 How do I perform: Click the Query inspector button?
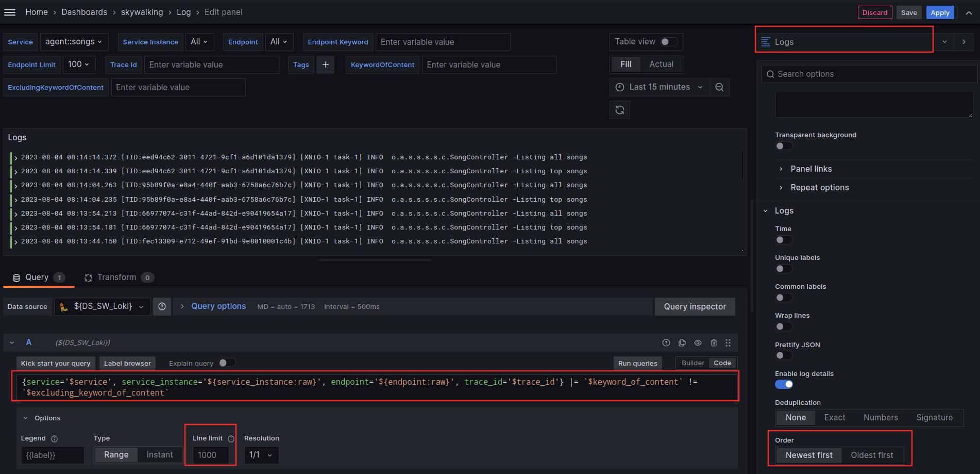pyautogui.click(x=695, y=306)
